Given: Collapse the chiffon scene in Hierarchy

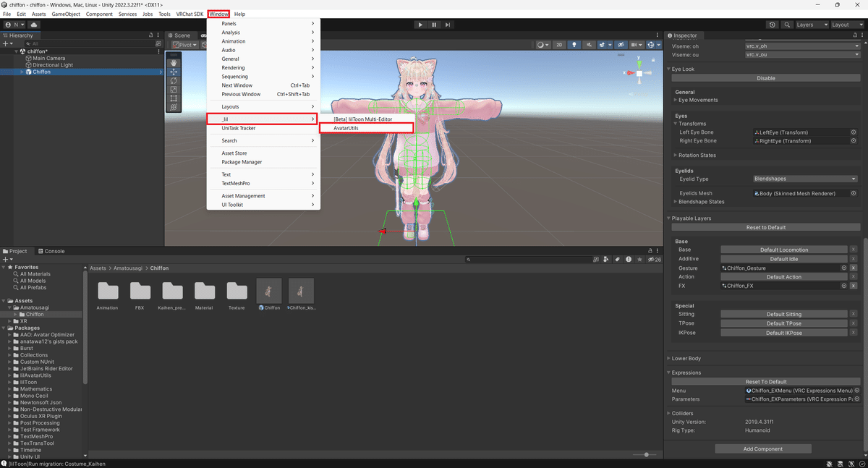Looking at the screenshot, I should (x=17, y=51).
